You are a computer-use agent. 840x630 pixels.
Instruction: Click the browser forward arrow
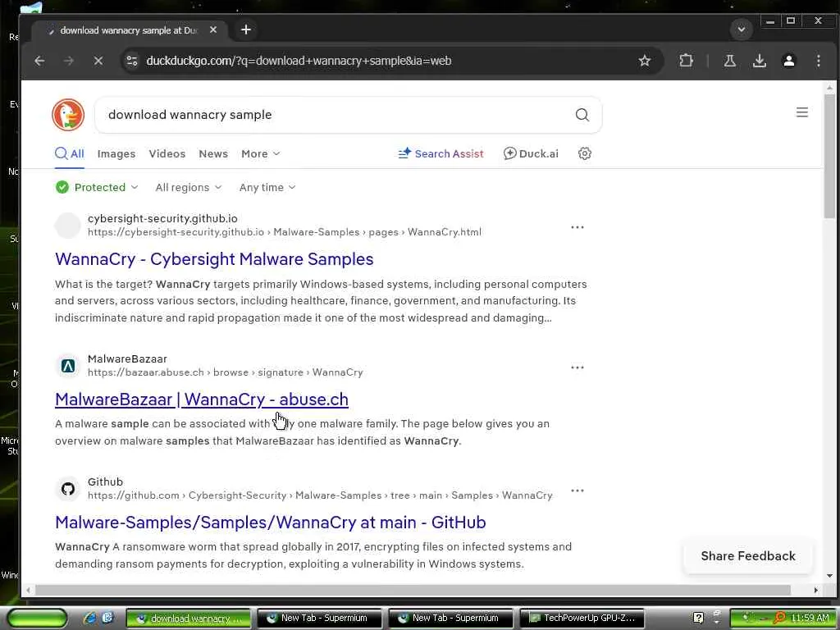tap(69, 61)
